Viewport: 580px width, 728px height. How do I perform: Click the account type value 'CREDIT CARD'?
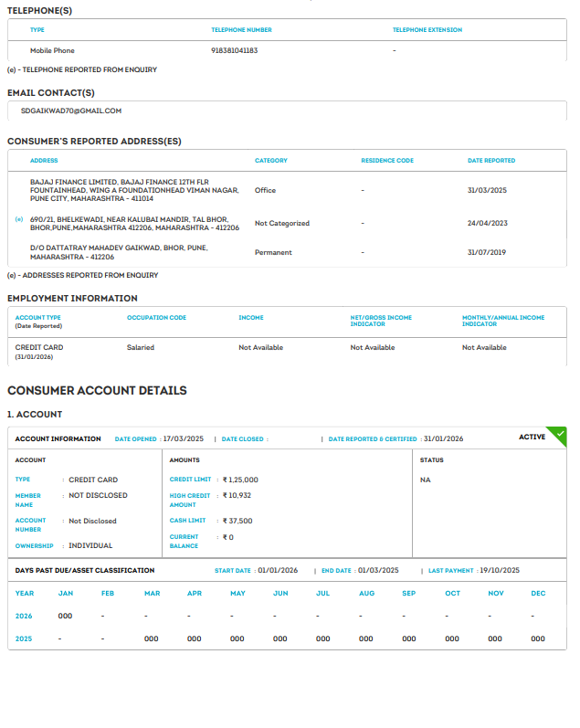pyautogui.click(x=93, y=480)
